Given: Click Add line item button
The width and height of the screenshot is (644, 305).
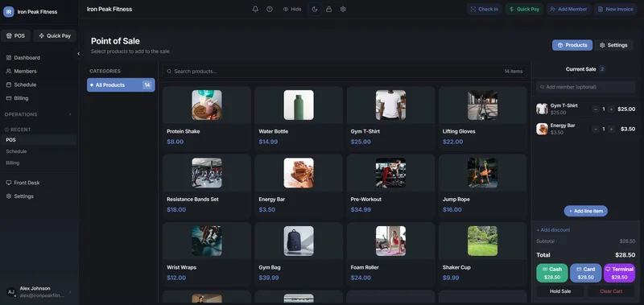Looking at the screenshot, I should click(586, 211).
